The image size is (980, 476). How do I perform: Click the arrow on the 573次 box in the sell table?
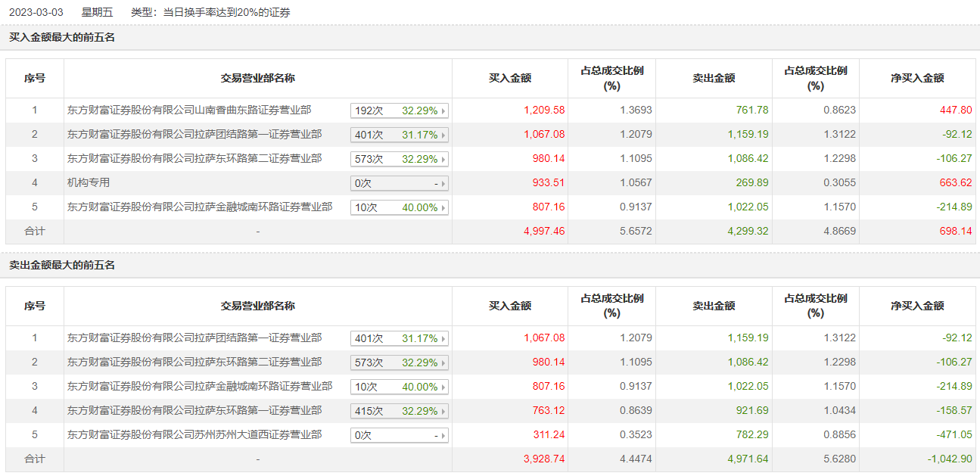tap(443, 362)
